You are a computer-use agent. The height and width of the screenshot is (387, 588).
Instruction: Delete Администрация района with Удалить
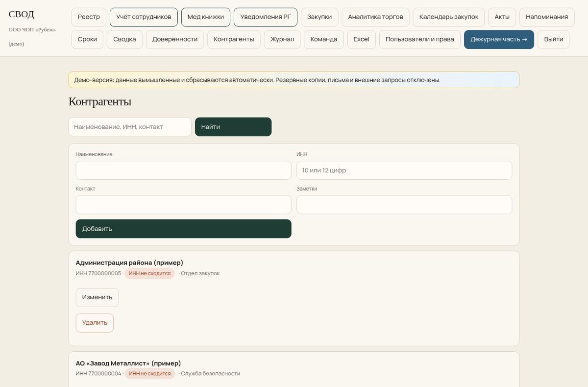coord(95,323)
